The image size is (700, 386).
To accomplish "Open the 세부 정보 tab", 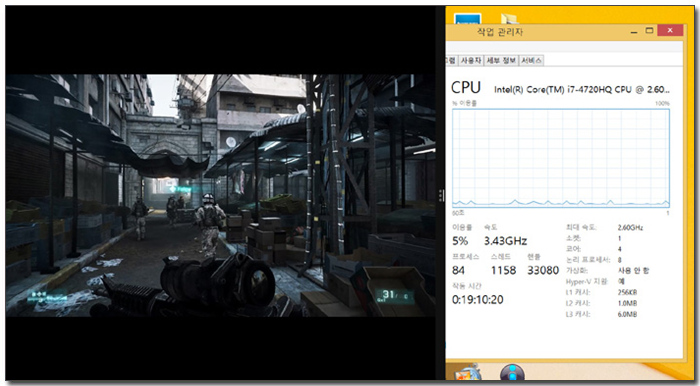I will coord(501,60).
